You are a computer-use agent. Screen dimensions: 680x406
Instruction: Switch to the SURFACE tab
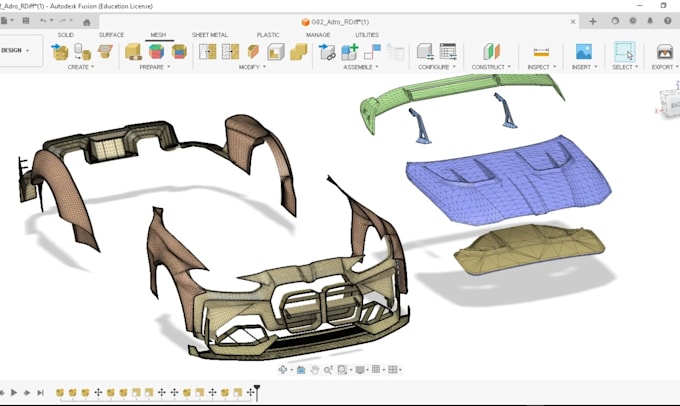(x=111, y=35)
